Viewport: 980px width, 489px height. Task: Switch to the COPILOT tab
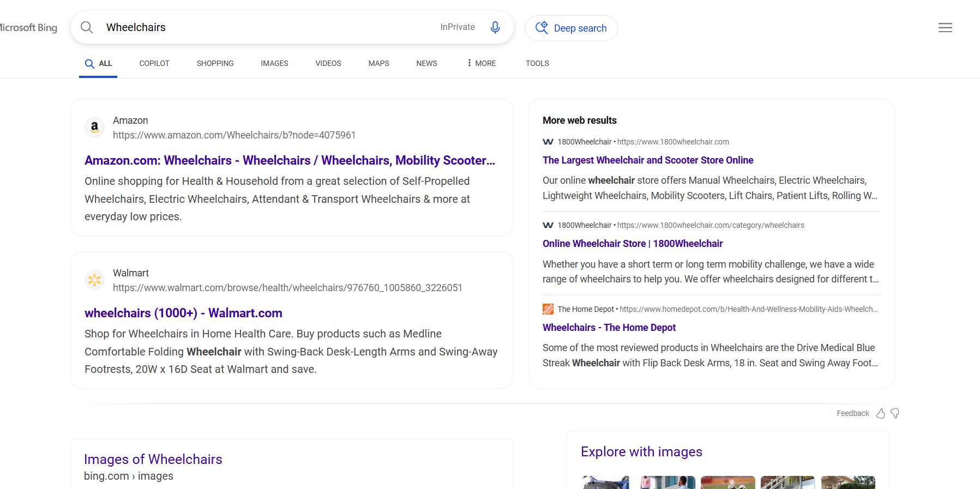(x=154, y=63)
